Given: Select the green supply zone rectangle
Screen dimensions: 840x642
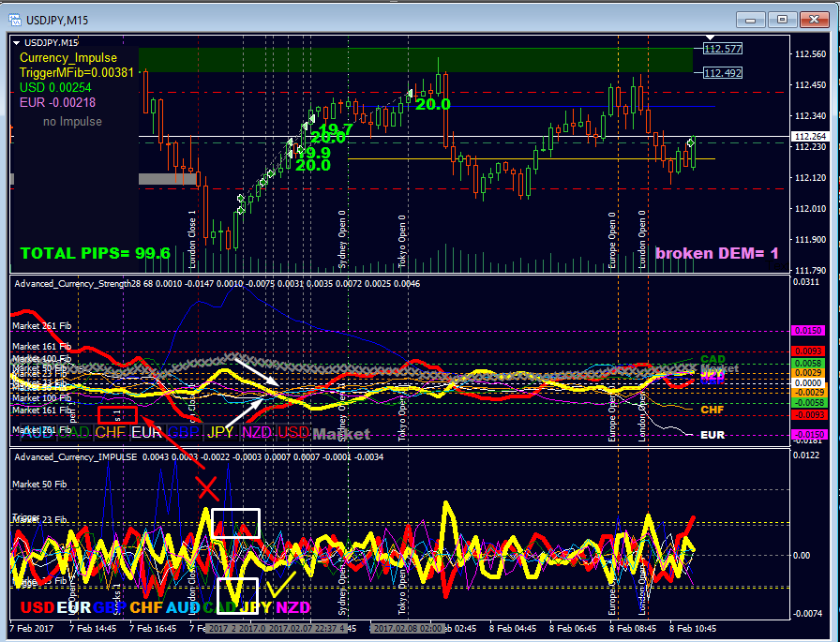Looking at the screenshot, I should coord(415,60).
